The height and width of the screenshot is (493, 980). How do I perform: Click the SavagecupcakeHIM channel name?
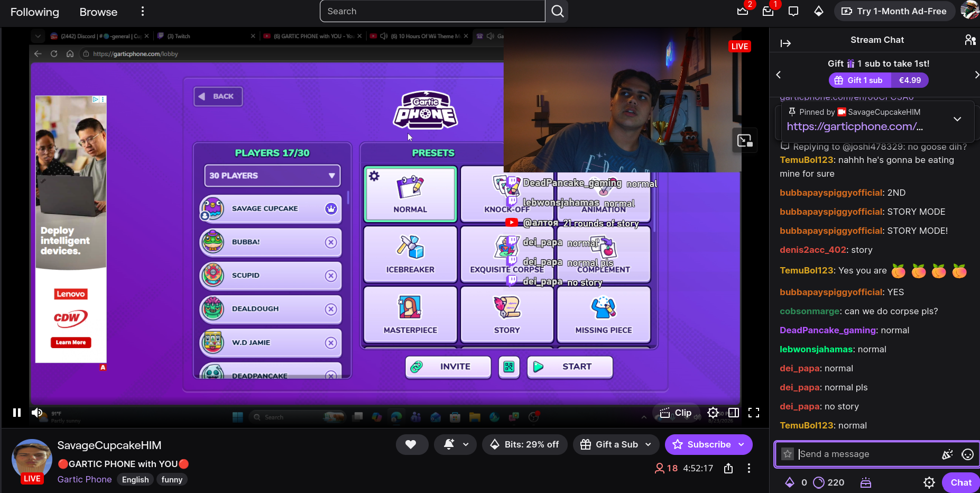[109, 445]
